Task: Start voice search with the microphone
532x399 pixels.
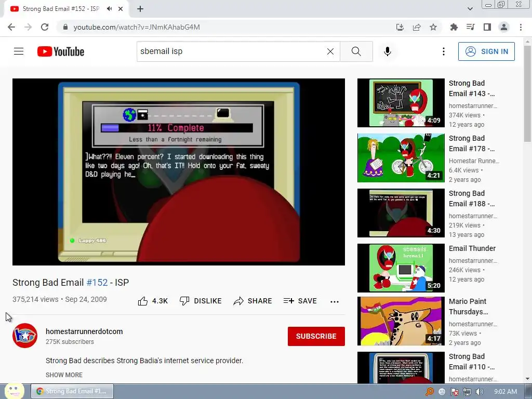Action: click(x=388, y=51)
